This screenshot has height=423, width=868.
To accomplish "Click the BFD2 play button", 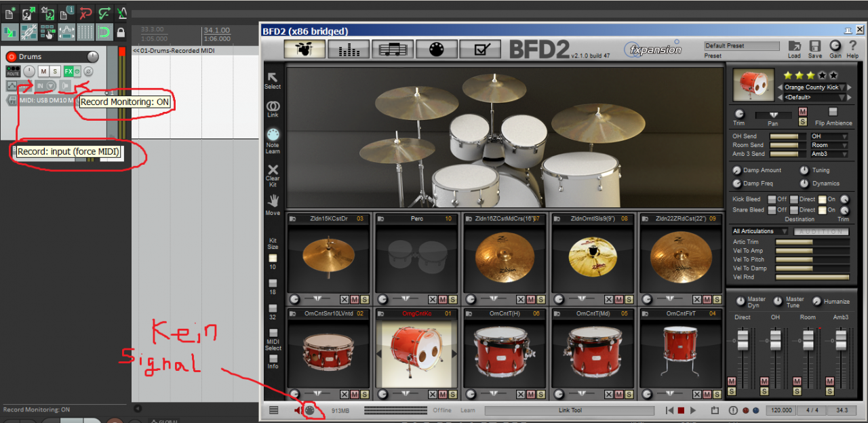I will point(693,410).
